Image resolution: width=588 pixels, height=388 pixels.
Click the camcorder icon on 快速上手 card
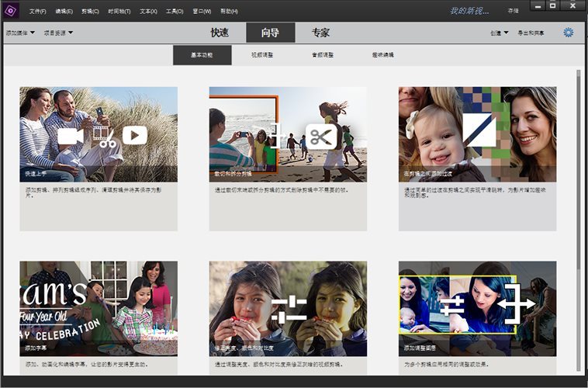pos(70,137)
